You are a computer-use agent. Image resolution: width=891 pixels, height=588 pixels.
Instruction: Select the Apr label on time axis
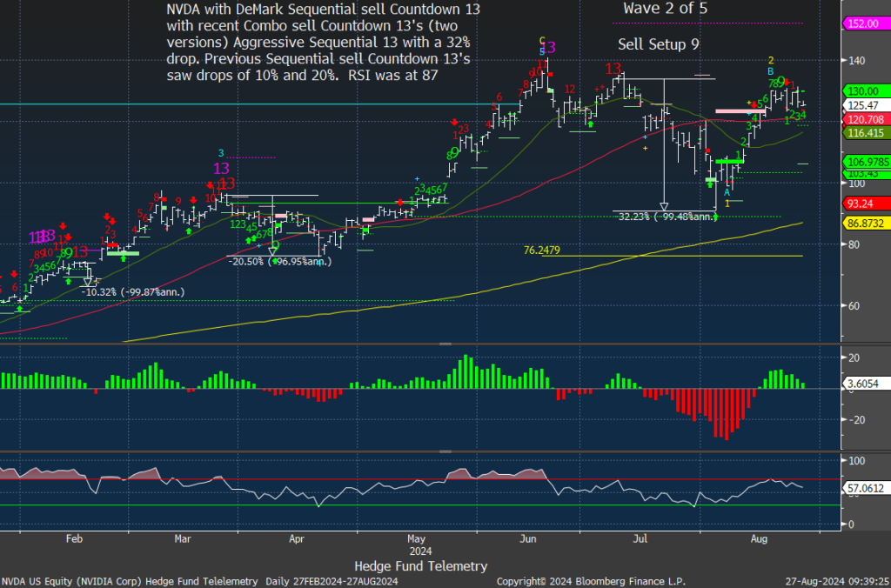pos(298,538)
